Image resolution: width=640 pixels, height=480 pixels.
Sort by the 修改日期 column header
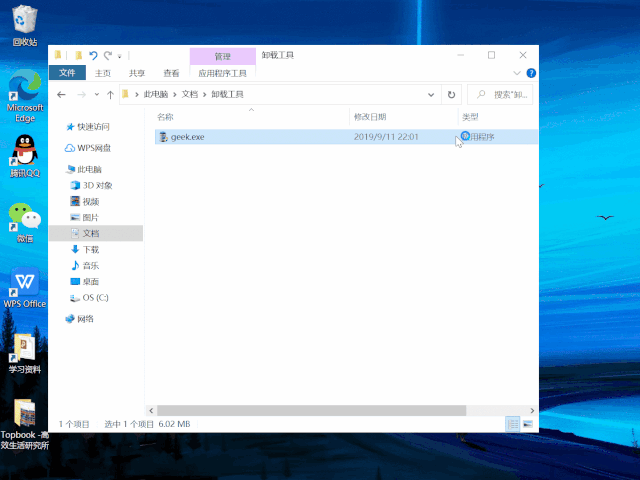tap(404, 117)
